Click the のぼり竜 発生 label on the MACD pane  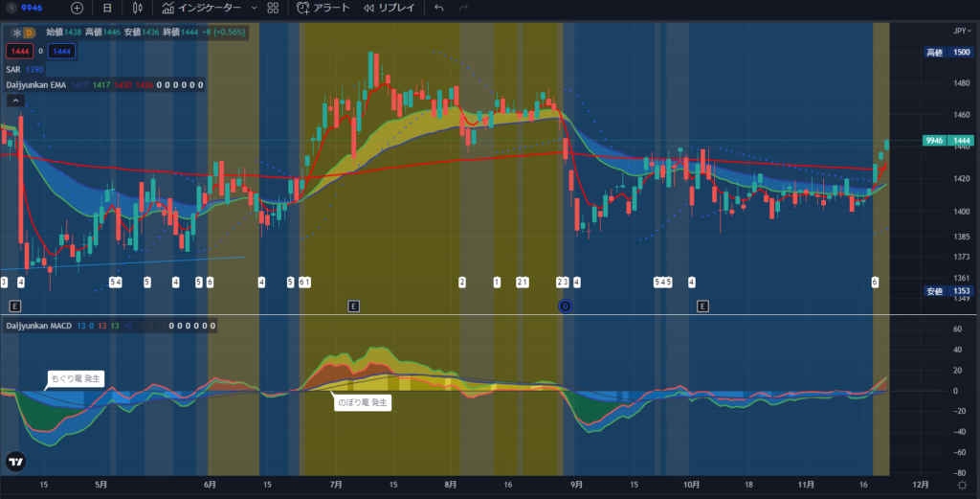[362, 403]
